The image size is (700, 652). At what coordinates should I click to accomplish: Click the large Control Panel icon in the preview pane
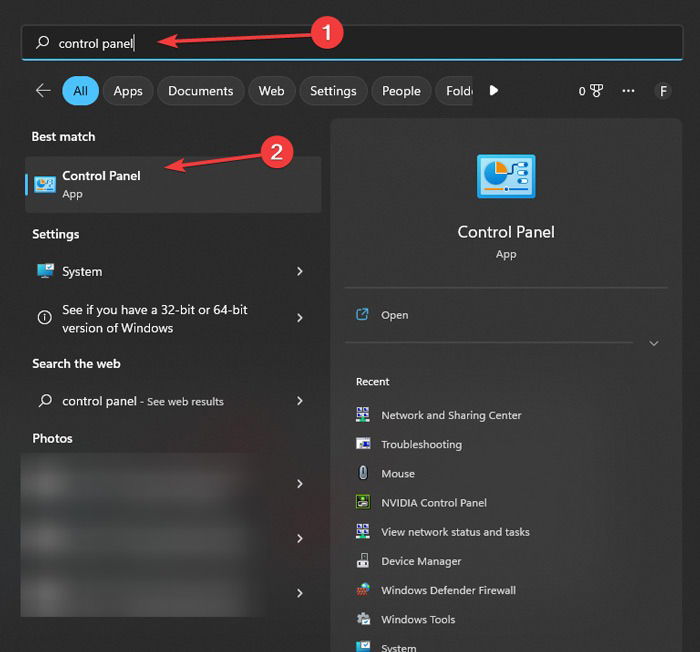(x=506, y=176)
